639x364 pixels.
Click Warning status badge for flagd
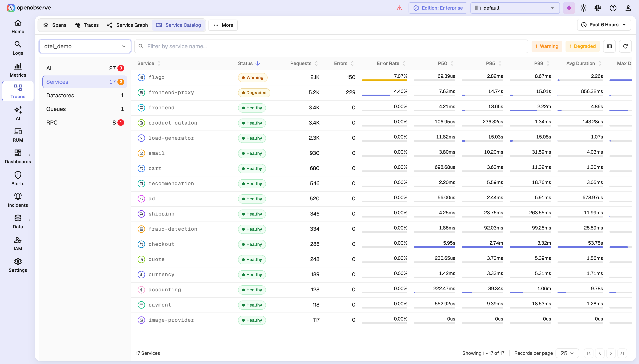click(x=253, y=77)
